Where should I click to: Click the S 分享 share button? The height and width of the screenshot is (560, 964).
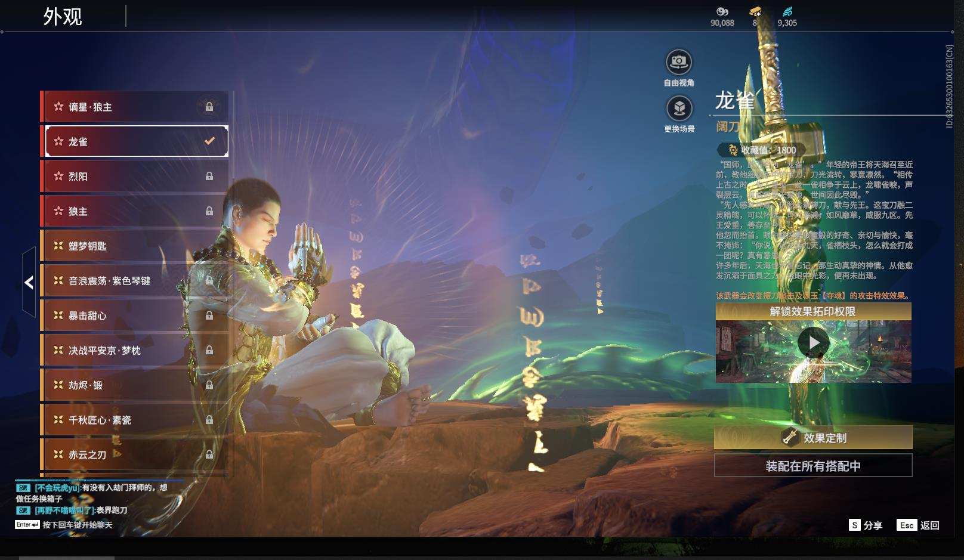[x=866, y=525]
